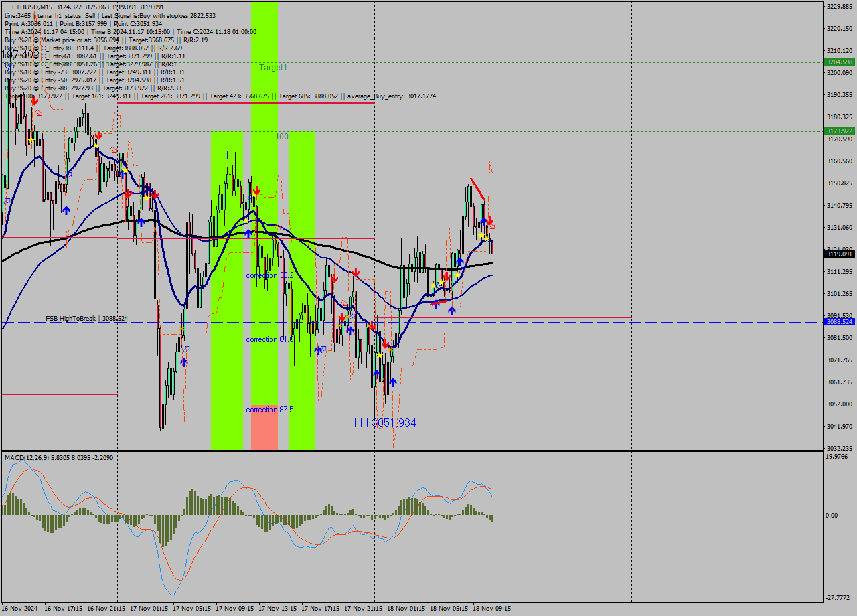The height and width of the screenshot is (616, 857).
Task: Click 3071.765 on the price axis
Action: pyautogui.click(x=839, y=360)
